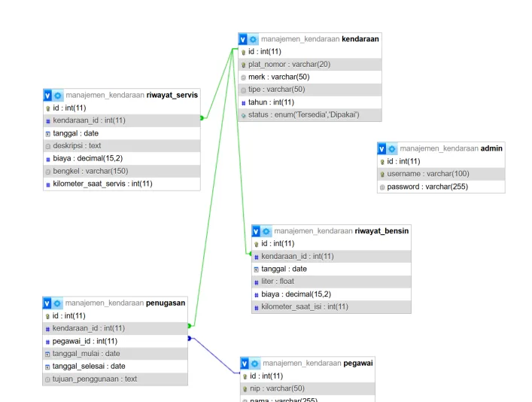Click hash icon beside riwayat_servis biaya

[x=48, y=159]
